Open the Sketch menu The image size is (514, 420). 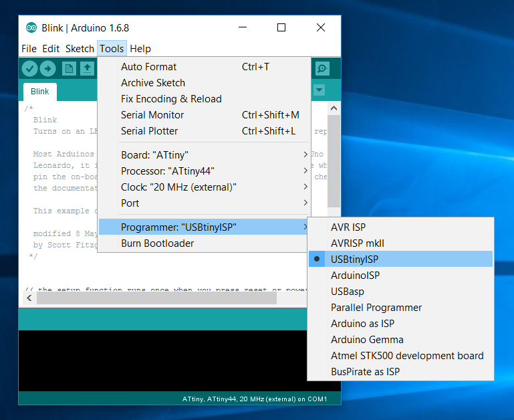80,49
